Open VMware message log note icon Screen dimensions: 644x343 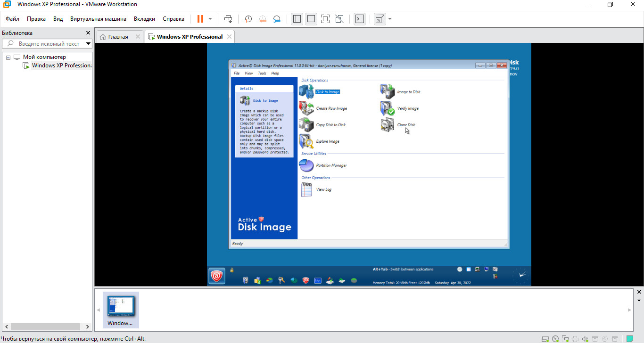pos(629,338)
